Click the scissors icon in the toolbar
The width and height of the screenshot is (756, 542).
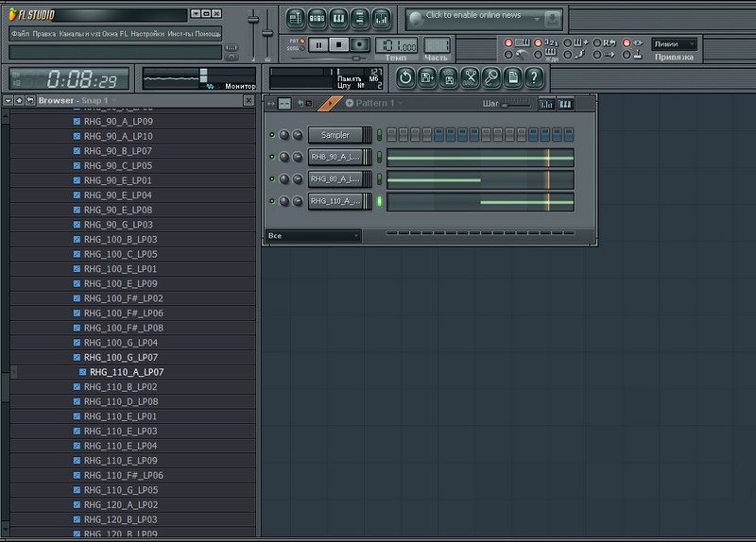click(x=470, y=77)
